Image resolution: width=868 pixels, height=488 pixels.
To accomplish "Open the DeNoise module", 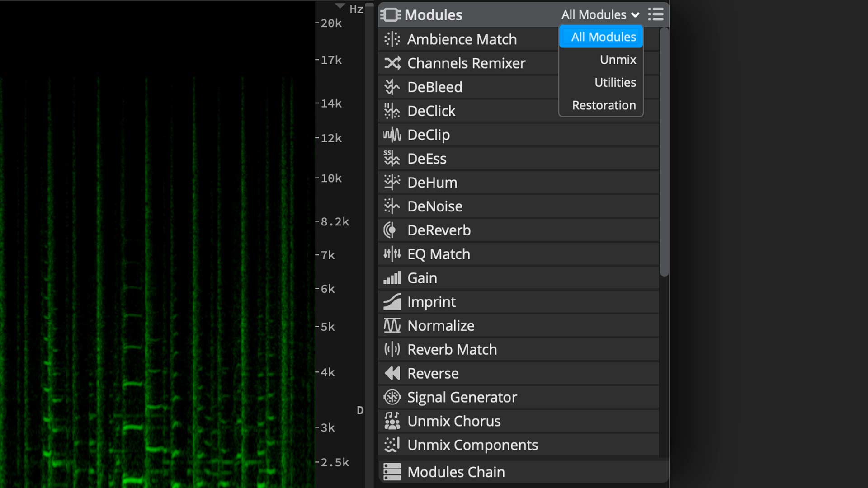I will click(x=434, y=206).
